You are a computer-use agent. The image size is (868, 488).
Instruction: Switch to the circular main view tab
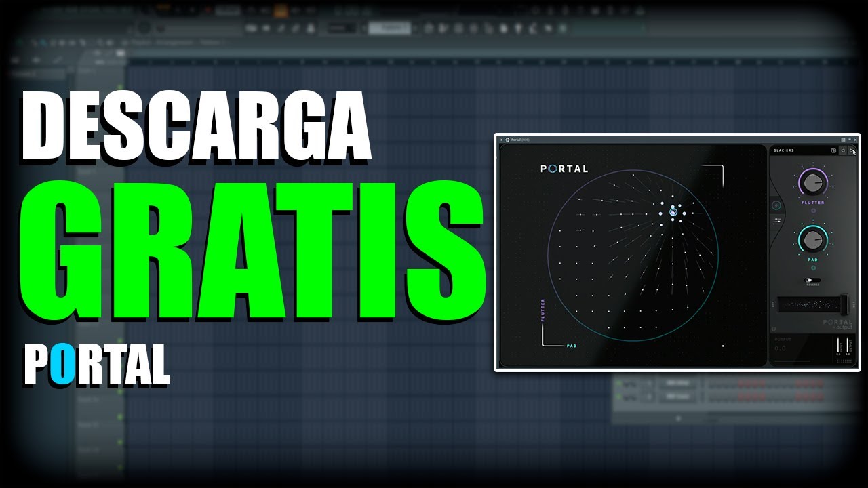click(777, 205)
